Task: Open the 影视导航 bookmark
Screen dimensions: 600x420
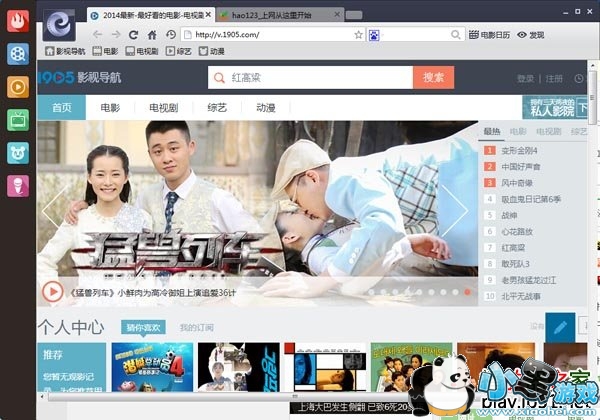Action: [65, 51]
